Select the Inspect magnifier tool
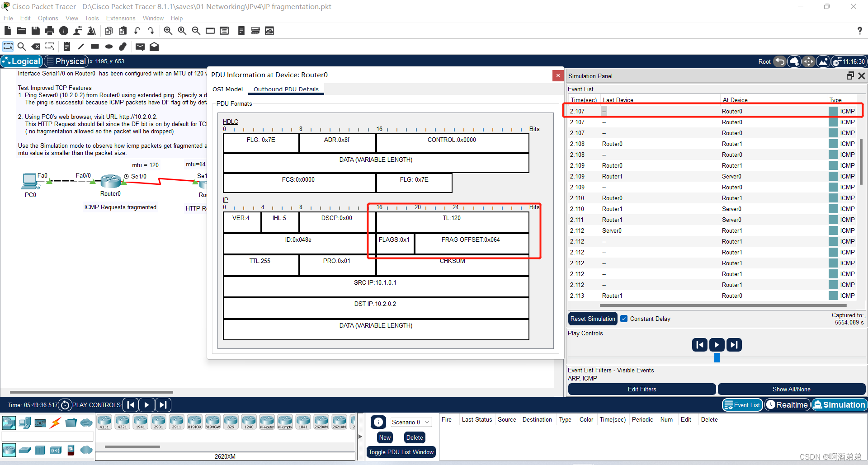This screenshot has height=465, width=868. coord(21,47)
